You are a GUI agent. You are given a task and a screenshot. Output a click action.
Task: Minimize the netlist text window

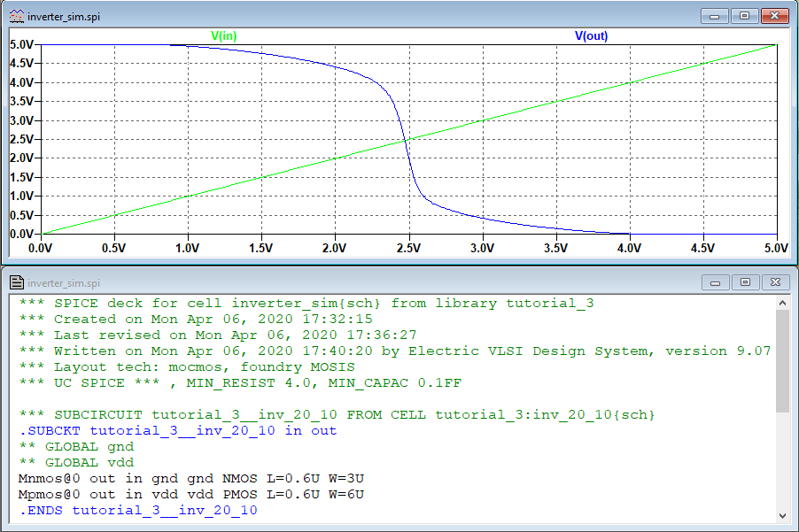(x=714, y=282)
